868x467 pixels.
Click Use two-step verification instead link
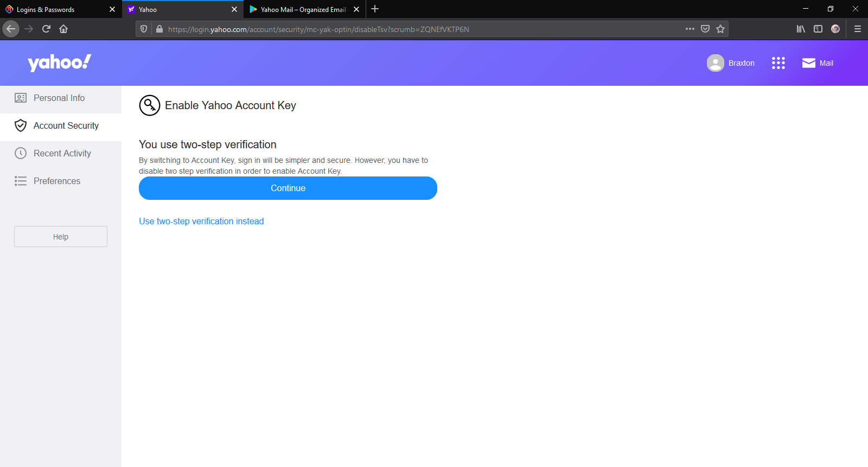click(201, 221)
